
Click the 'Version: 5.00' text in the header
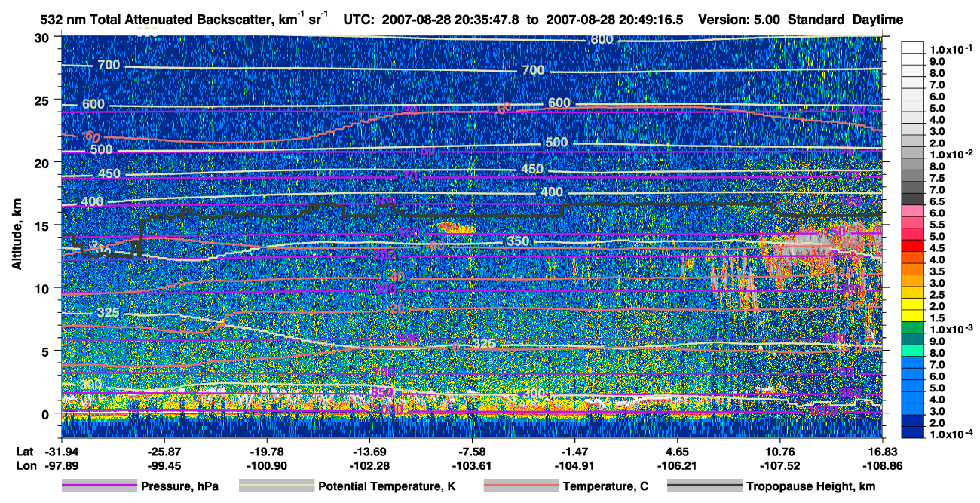pyautogui.click(x=740, y=19)
